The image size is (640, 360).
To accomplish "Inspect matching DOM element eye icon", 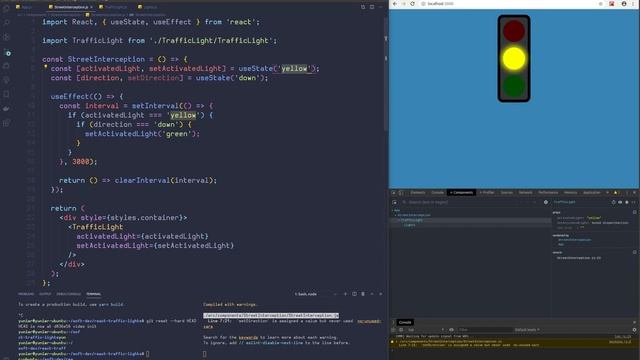I will coord(620,202).
